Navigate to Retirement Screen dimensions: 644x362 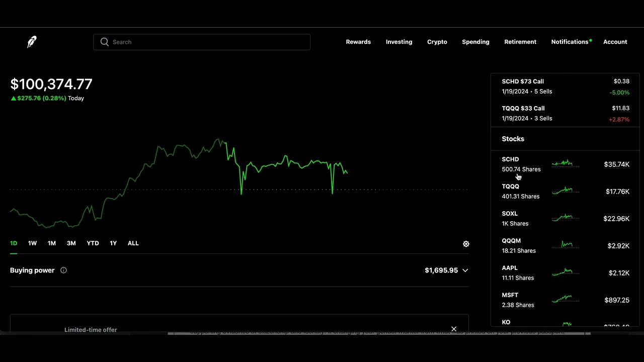point(520,42)
